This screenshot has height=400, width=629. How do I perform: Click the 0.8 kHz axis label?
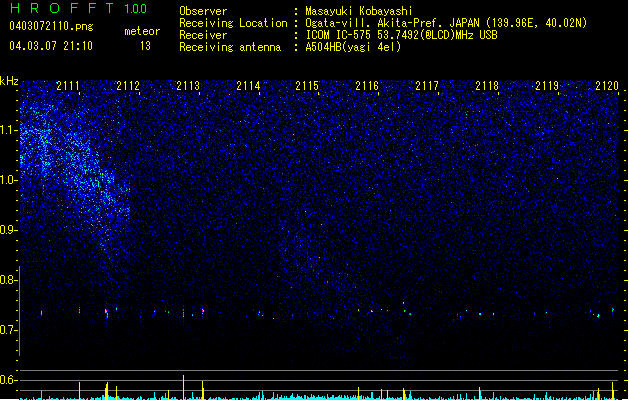click(x=8, y=280)
